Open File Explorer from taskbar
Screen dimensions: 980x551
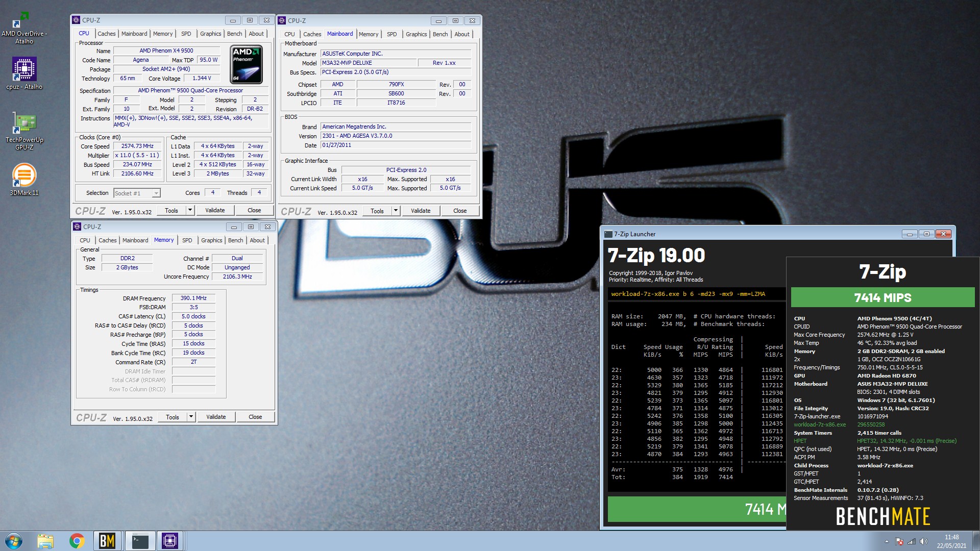click(x=45, y=541)
